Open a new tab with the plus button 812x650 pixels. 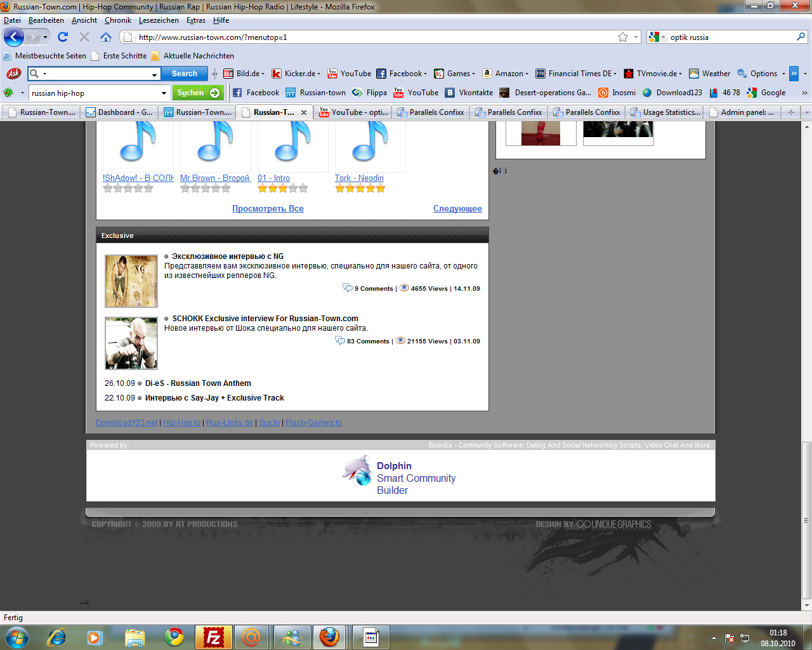click(790, 112)
